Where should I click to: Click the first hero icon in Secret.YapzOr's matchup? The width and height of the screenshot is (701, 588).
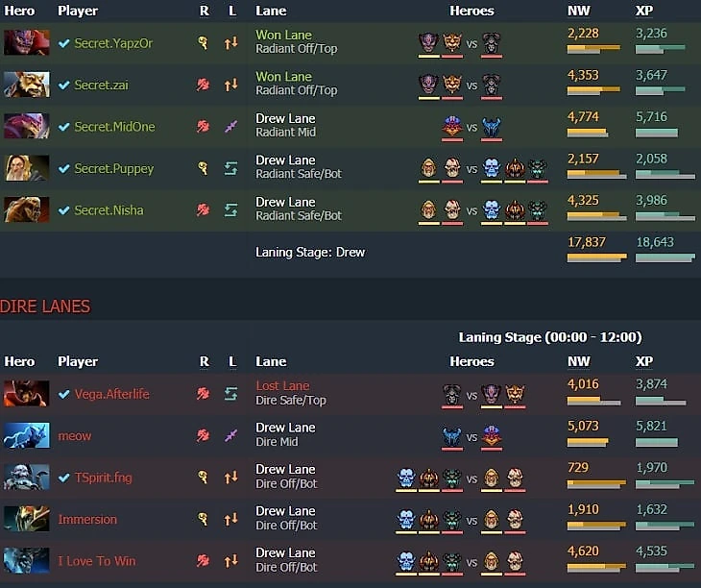428,43
